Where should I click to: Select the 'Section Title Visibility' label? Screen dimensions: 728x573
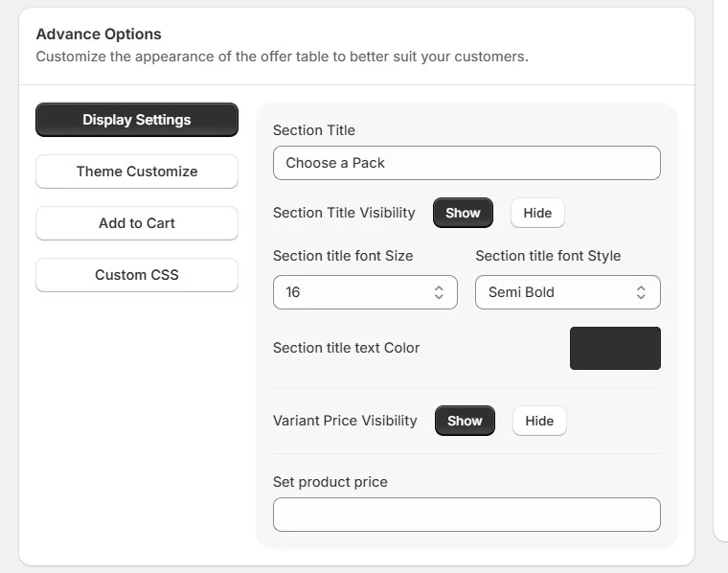[344, 213]
